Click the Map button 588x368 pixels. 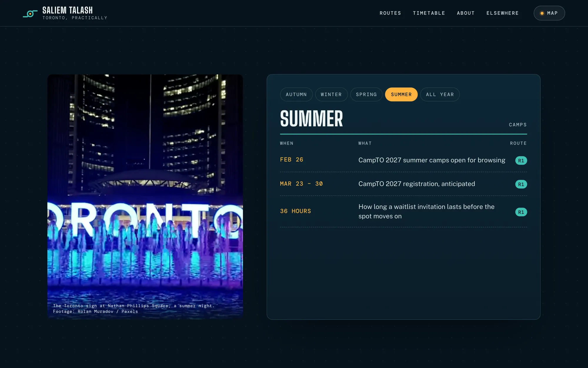tap(549, 13)
